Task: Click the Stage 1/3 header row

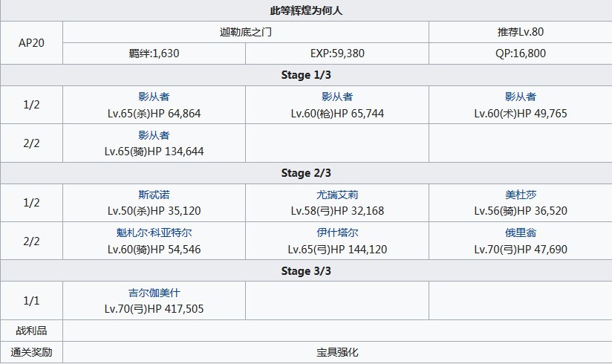Action: 306,76
